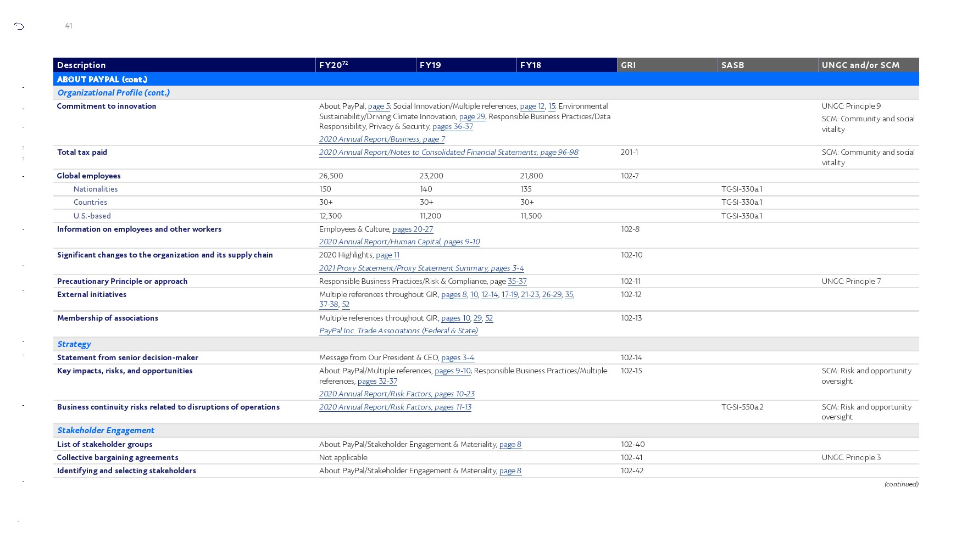The width and height of the screenshot is (956, 560).
Task: Open the pages 36-37 Privacy & Security link
Action: [x=452, y=127]
